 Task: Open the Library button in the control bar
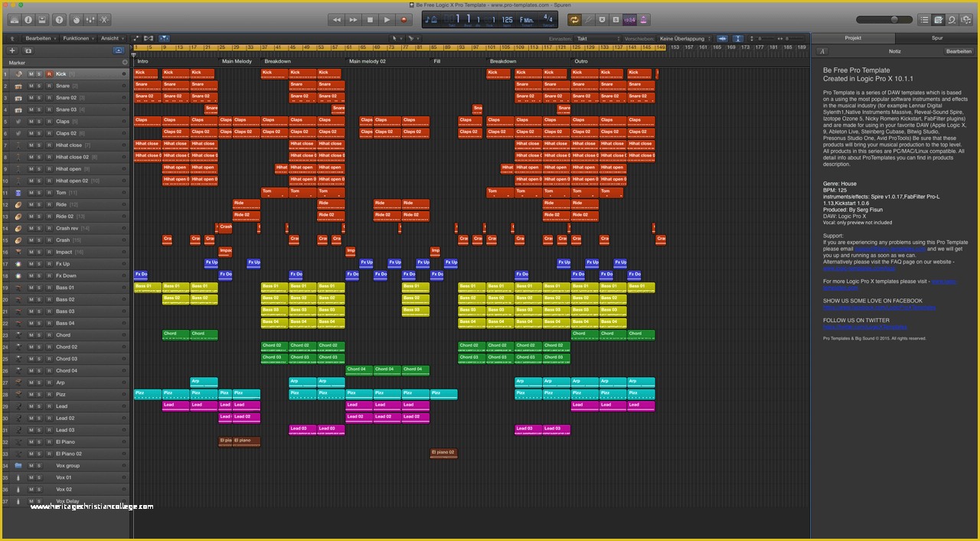(15, 19)
